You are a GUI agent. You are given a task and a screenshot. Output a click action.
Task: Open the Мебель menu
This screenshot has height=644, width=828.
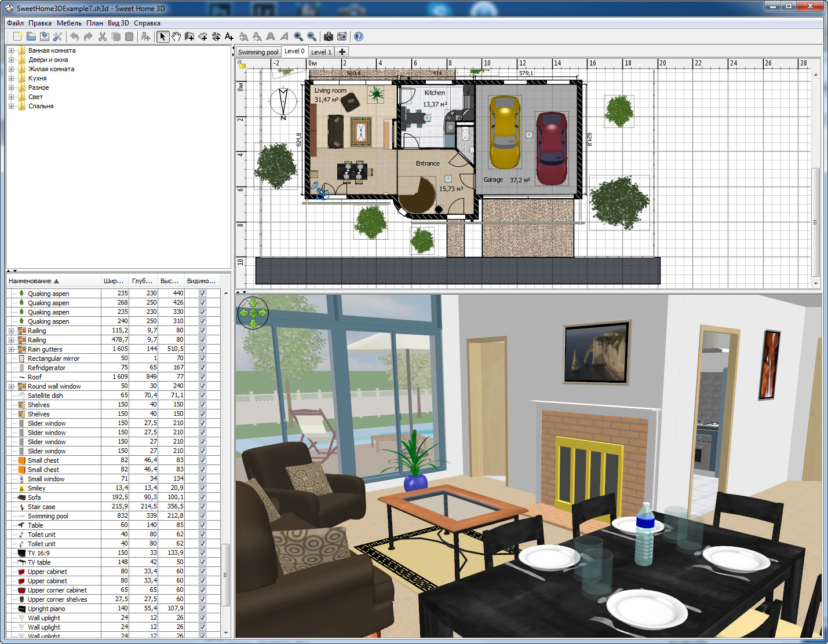(x=69, y=23)
